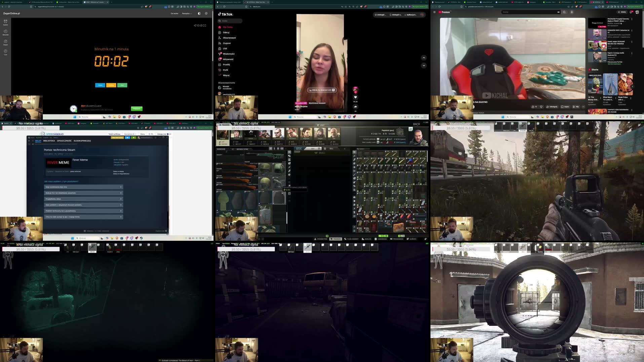Toggle dark mode on ZegarOnline.pl
The image size is (644, 362).
(x=199, y=13)
